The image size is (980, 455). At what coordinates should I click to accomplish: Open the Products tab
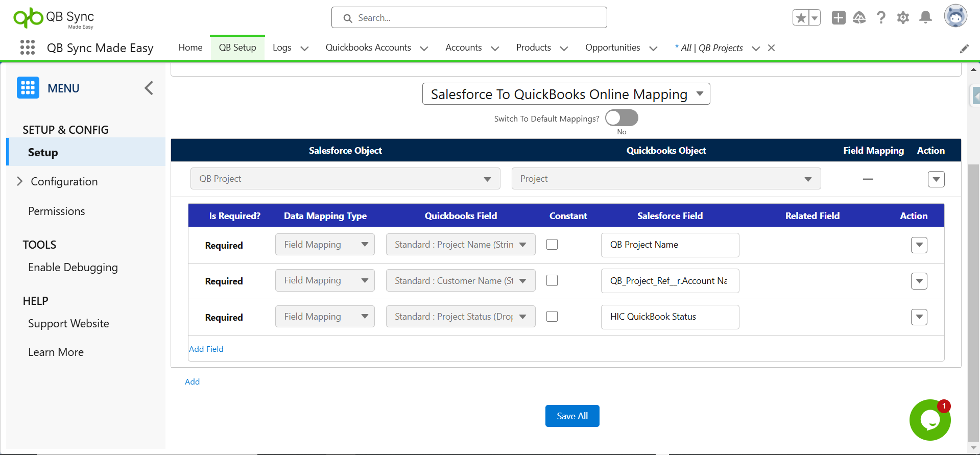pyautogui.click(x=534, y=47)
